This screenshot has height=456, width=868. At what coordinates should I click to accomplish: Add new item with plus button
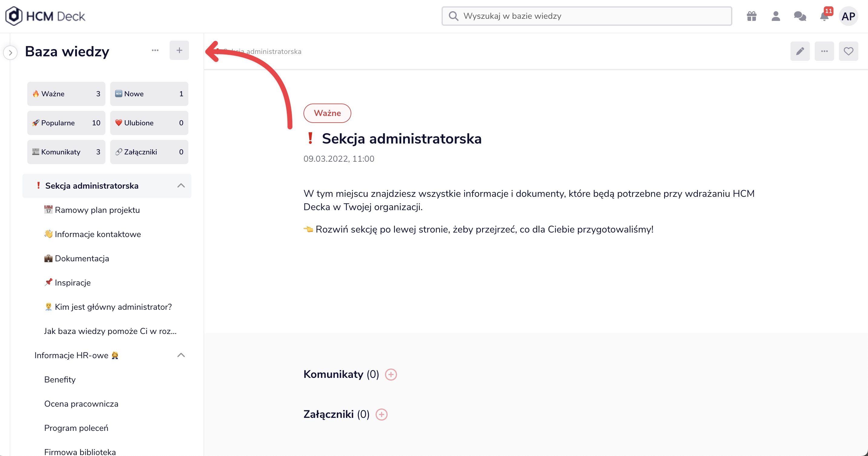pyautogui.click(x=179, y=51)
